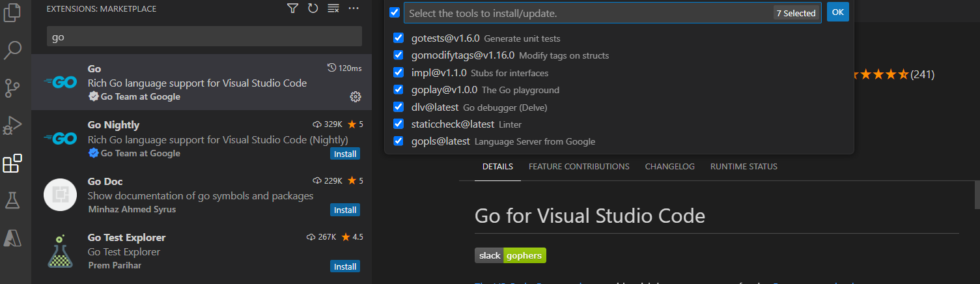Open the Testing flask view
Image resolution: width=980 pixels, height=284 pixels.
pos(13,201)
